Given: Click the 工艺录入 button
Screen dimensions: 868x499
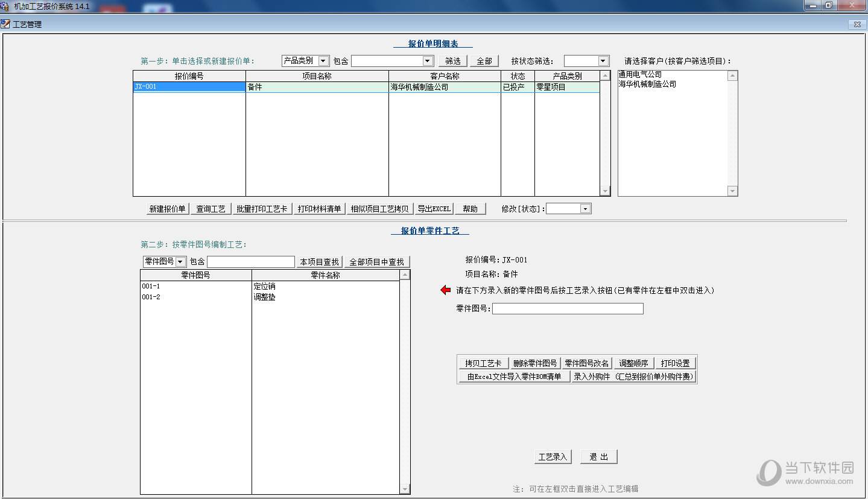Looking at the screenshot, I should (x=553, y=457).
